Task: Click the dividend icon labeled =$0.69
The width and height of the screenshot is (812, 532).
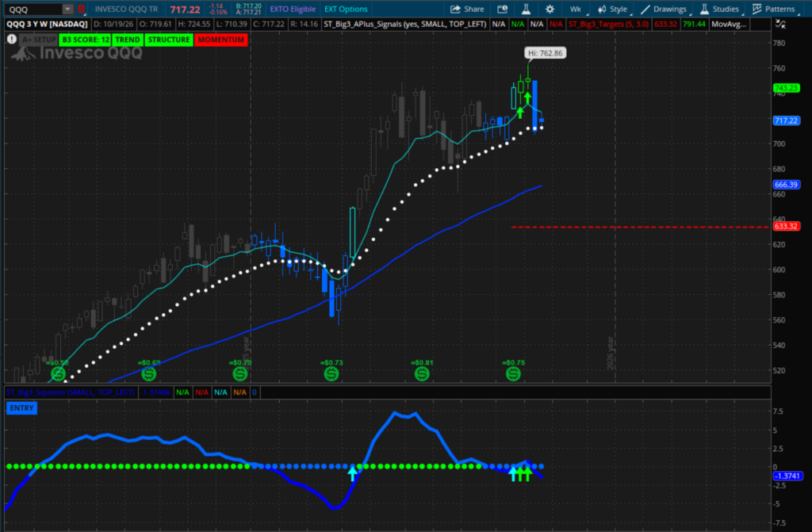Action: tap(148, 373)
